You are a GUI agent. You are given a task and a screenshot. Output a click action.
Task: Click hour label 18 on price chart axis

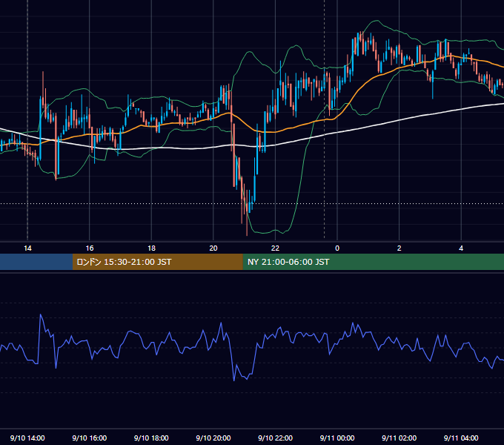pyautogui.click(x=151, y=248)
